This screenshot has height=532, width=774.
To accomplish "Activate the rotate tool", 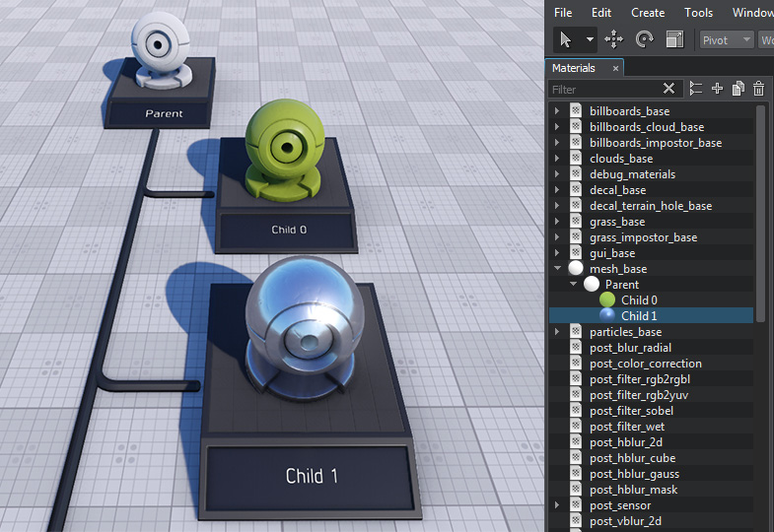I will [645, 39].
